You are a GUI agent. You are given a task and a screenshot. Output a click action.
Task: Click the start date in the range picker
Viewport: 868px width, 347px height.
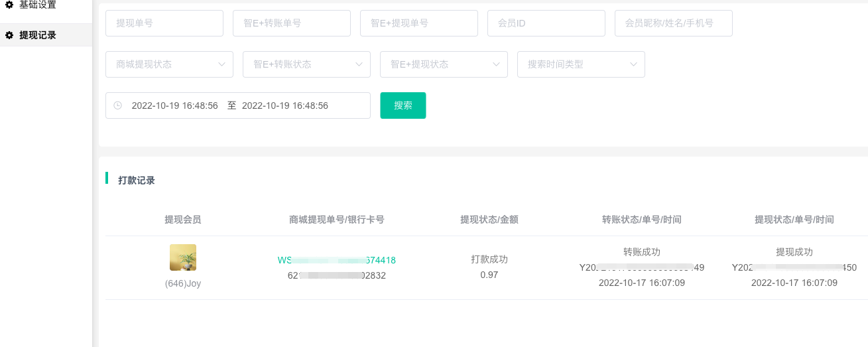point(174,105)
